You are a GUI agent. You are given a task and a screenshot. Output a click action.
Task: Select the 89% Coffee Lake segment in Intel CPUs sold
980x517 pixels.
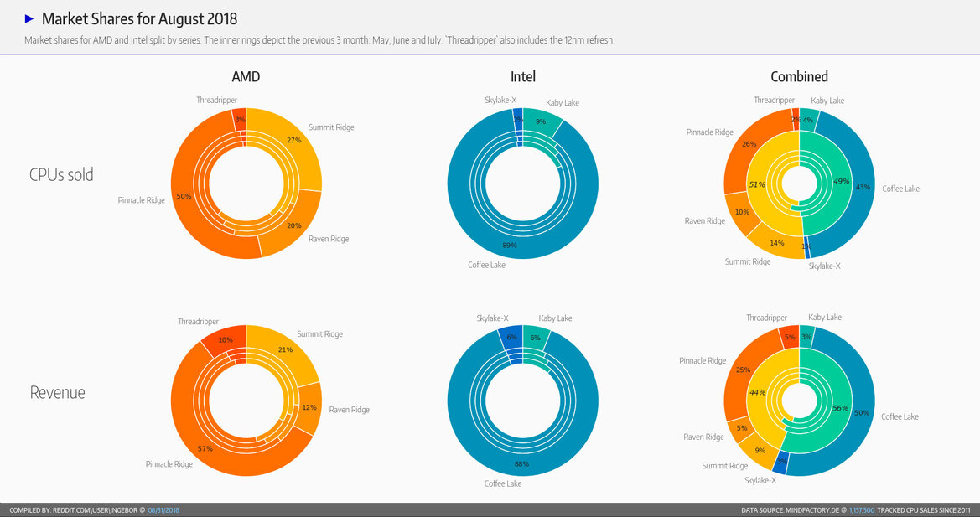pos(510,246)
